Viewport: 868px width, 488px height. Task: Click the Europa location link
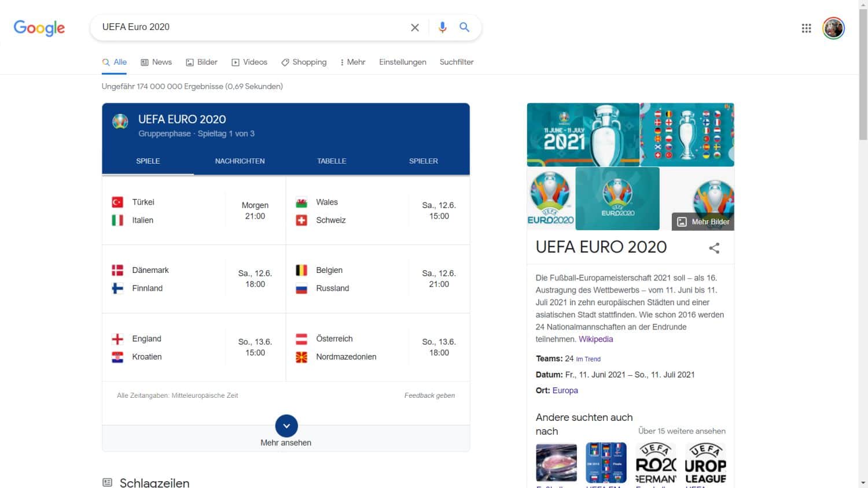pos(565,390)
